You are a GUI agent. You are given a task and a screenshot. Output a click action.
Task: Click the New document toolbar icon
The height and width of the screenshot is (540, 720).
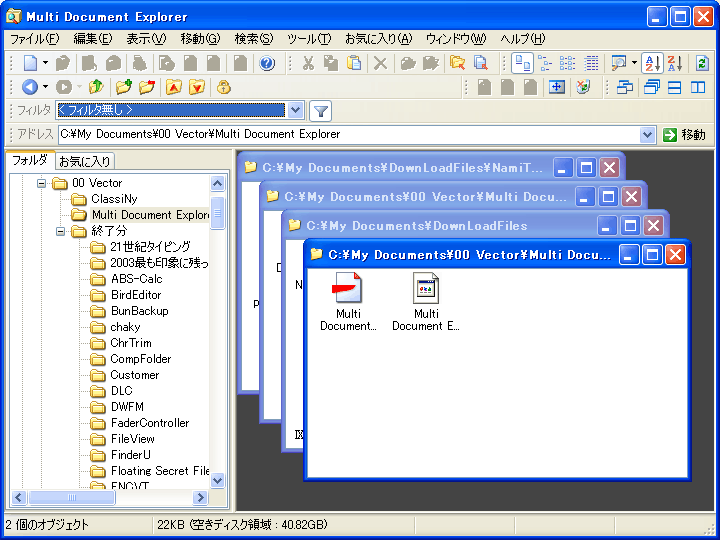point(30,63)
